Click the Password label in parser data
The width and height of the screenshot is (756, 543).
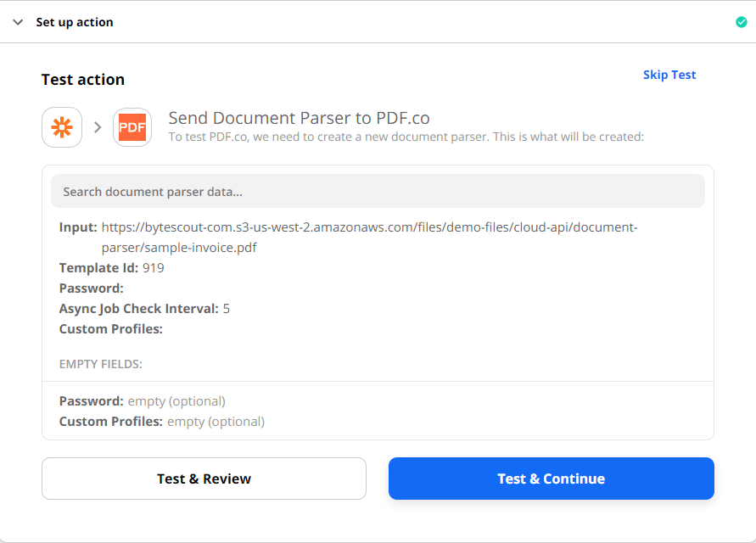87,288
